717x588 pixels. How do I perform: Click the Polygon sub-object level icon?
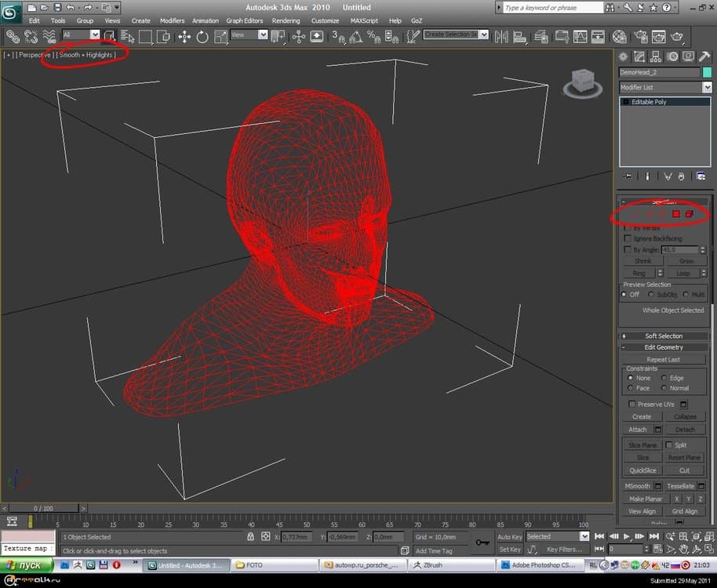(x=676, y=214)
